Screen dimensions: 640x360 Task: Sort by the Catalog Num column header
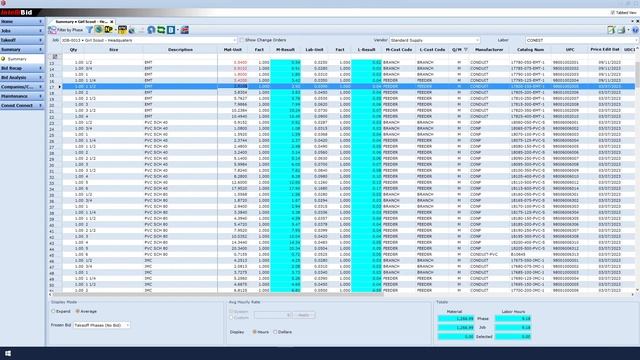(531, 49)
